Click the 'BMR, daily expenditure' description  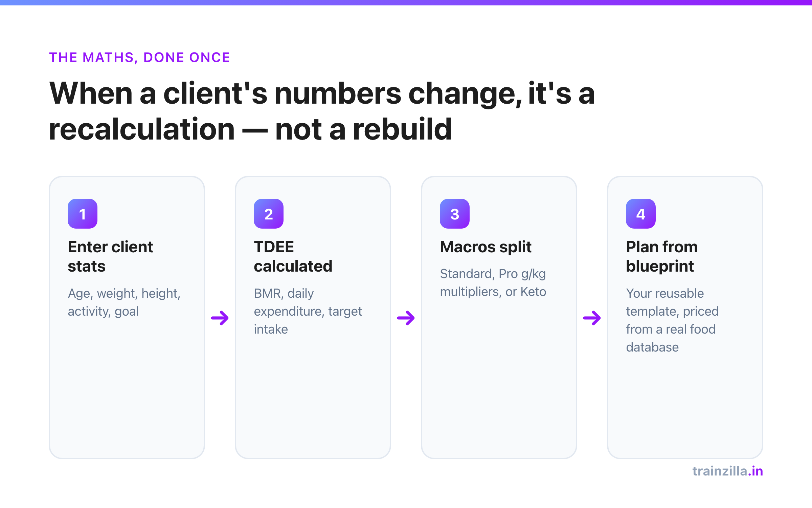[x=308, y=311]
